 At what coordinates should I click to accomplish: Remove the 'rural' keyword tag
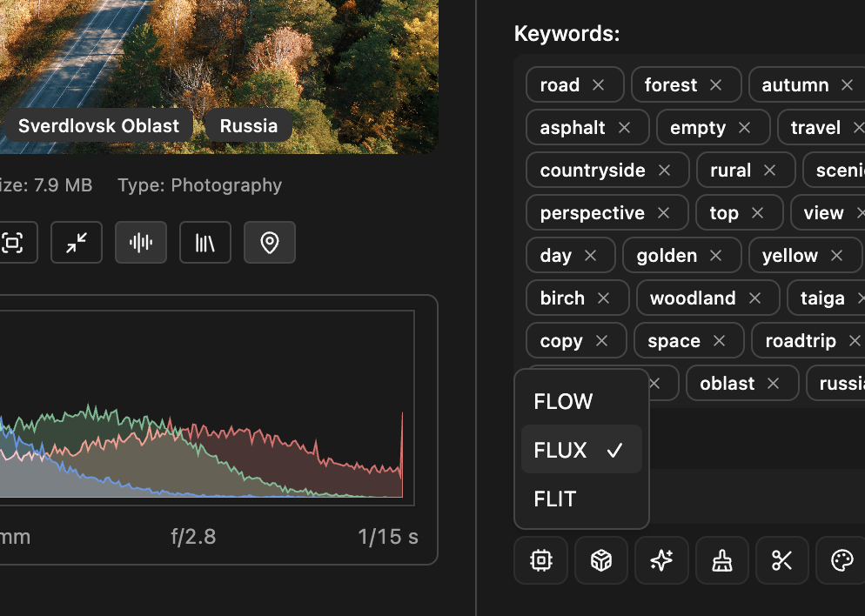pyautogui.click(x=770, y=171)
